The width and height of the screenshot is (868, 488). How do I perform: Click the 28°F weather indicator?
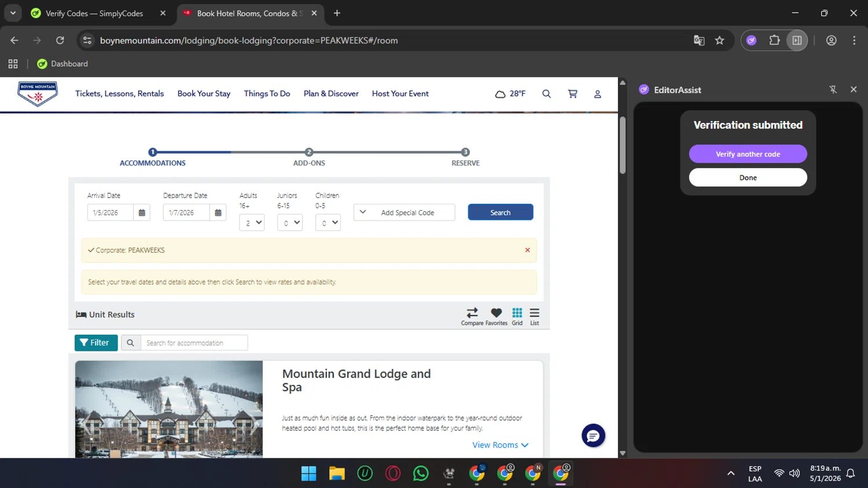[x=510, y=94]
